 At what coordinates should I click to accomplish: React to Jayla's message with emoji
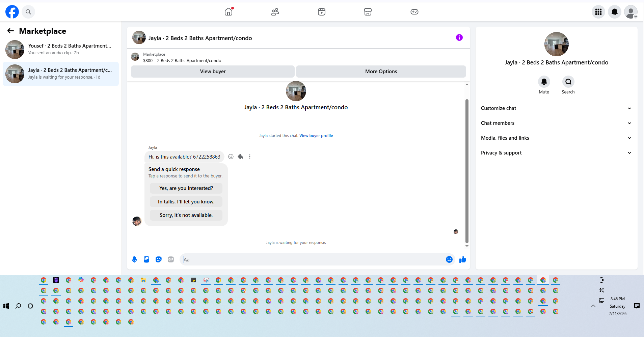pos(231,157)
